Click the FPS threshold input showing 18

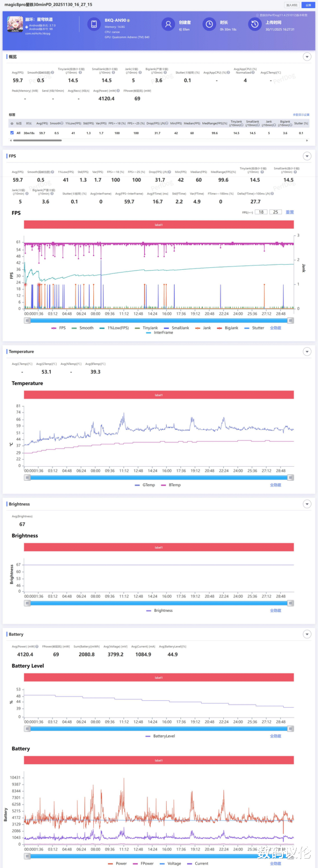click(261, 212)
